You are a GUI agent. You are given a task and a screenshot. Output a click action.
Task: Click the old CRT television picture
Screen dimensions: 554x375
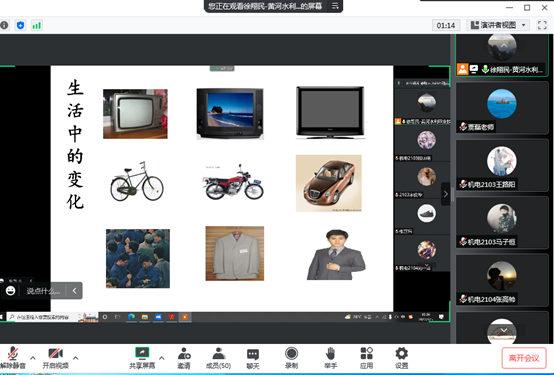coord(135,114)
